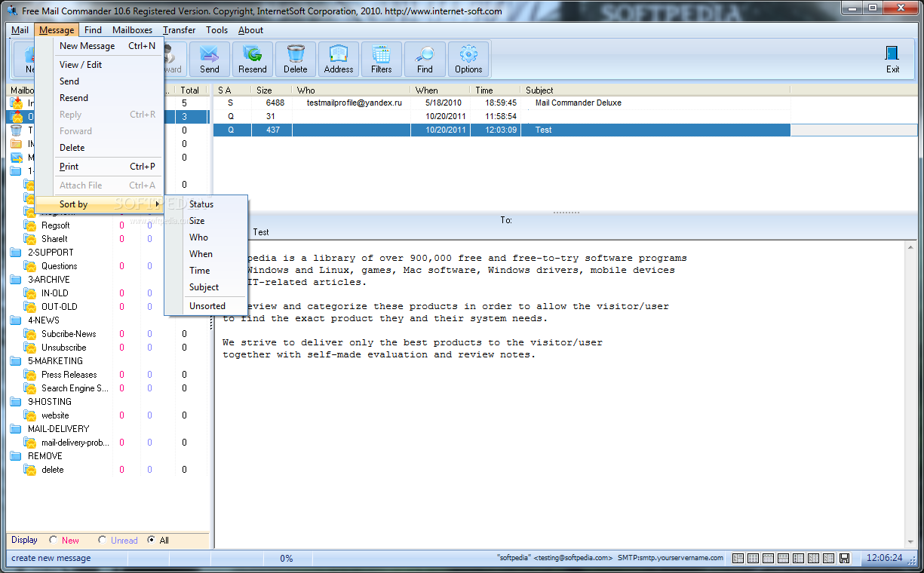Select the All display radio button
Image resolution: width=924 pixels, height=573 pixels.
click(152, 540)
